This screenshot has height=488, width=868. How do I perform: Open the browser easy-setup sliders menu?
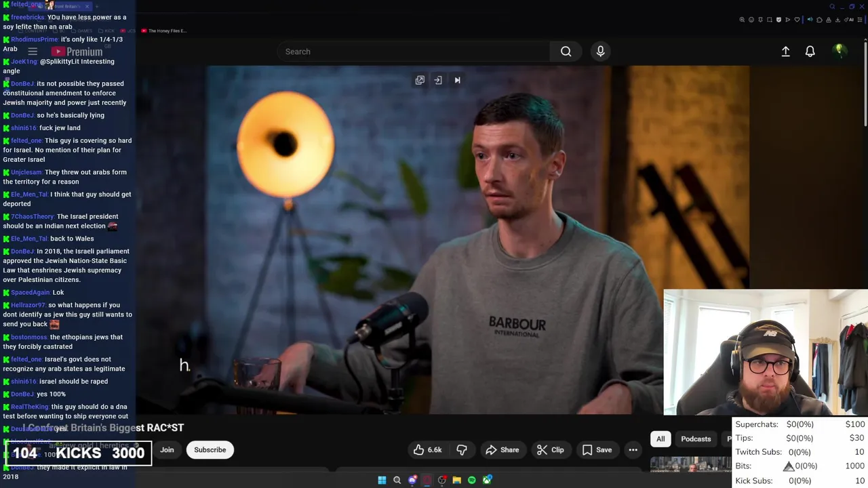click(x=860, y=20)
